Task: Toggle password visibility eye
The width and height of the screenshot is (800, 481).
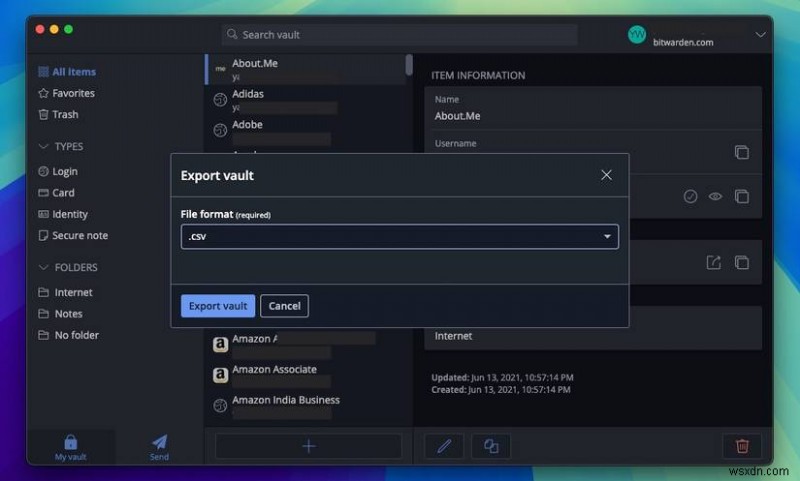Action: click(x=715, y=196)
